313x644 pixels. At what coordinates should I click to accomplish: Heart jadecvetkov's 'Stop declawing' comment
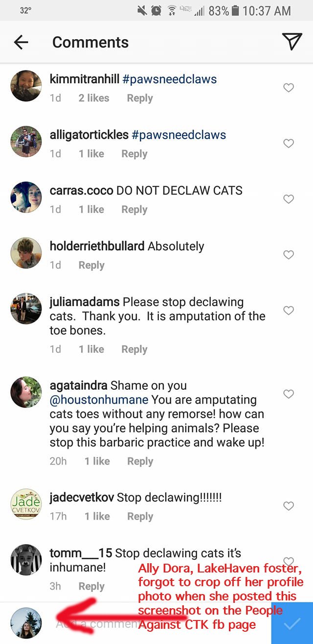point(289,506)
